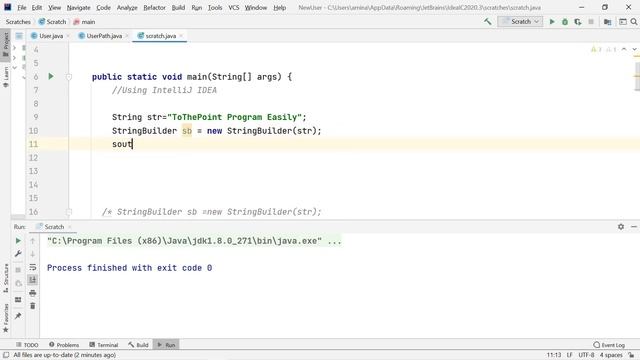This screenshot has height=360, width=640.
Task: Open LF line separator selector
Action: click(569, 355)
